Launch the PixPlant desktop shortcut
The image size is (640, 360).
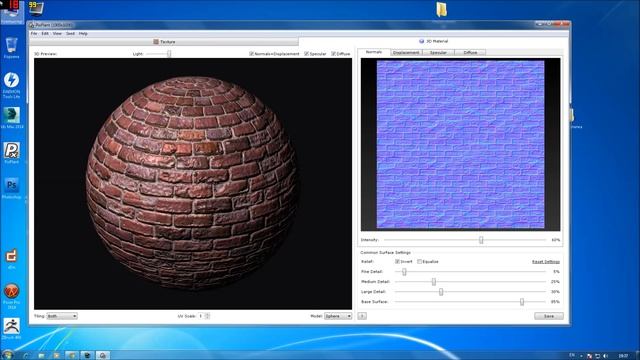pos(11,152)
